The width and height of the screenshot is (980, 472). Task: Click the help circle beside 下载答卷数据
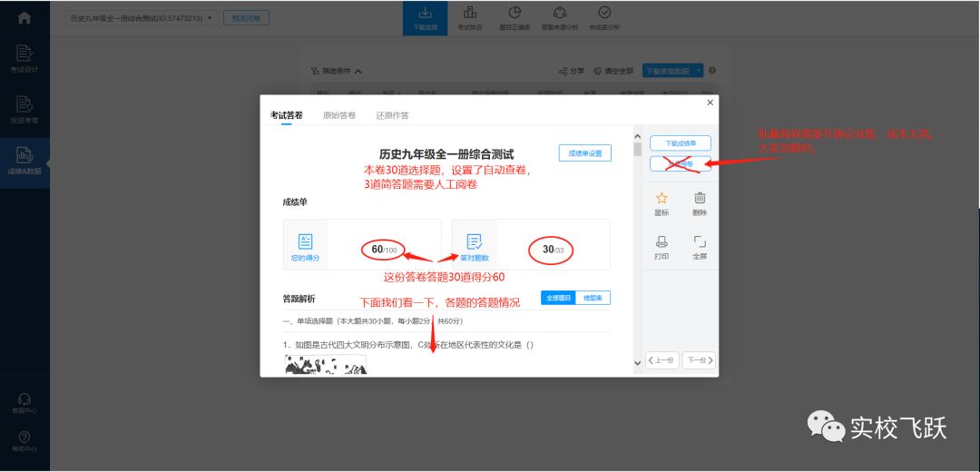point(712,71)
